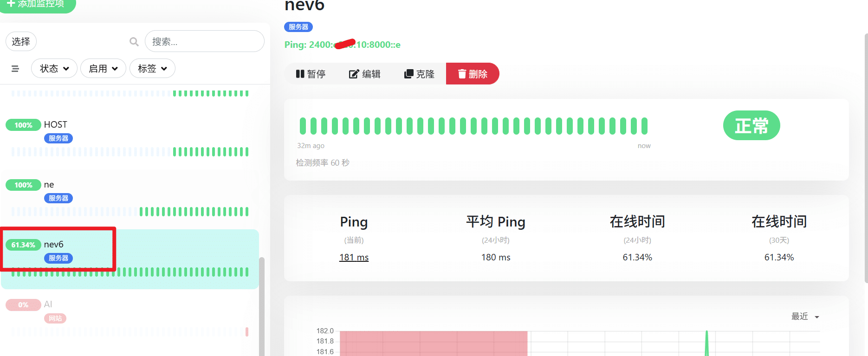Open the 启用 filter dropdown
This screenshot has height=356, width=868.
[103, 68]
